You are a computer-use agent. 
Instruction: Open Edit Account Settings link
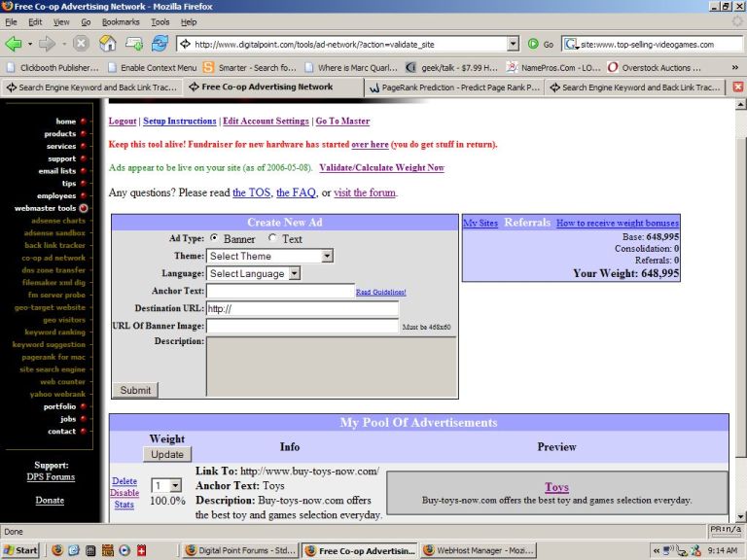pos(266,121)
